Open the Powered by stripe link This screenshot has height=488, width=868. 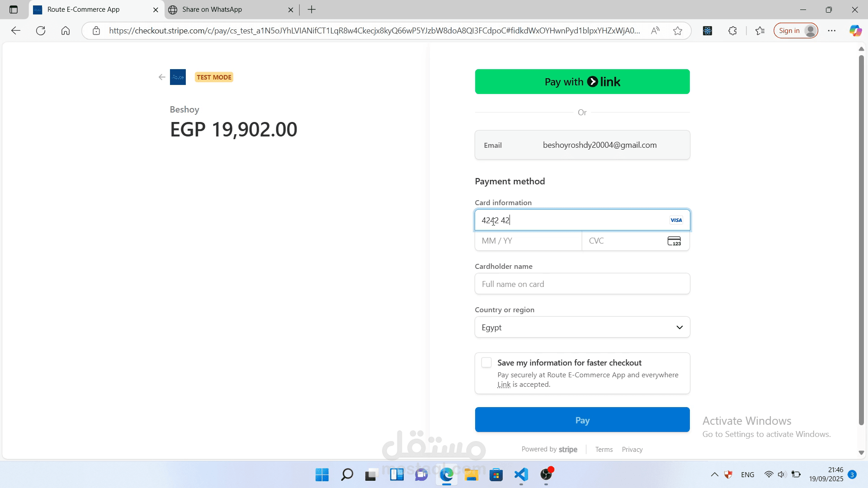pyautogui.click(x=549, y=450)
